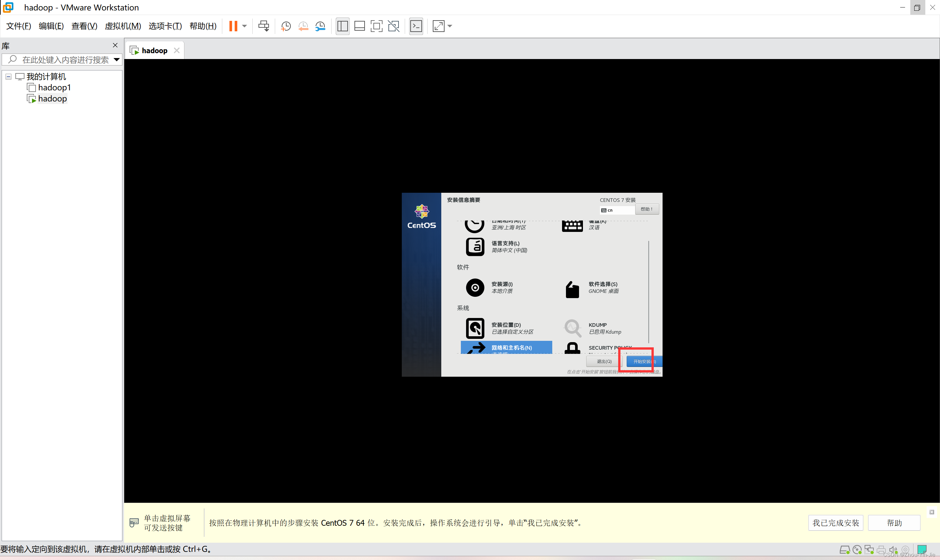The width and height of the screenshot is (940, 560).
Task: Pause the running virtual machine
Action: pyautogui.click(x=233, y=26)
